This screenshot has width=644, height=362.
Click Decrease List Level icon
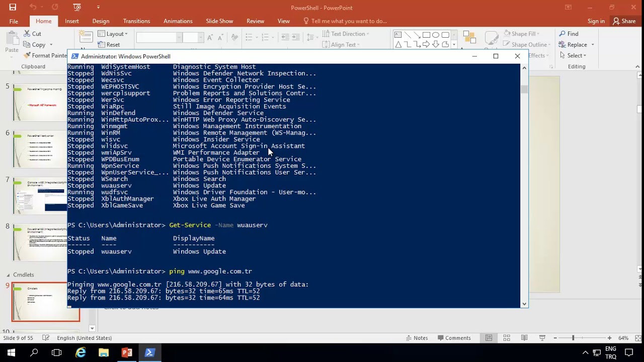(285, 38)
